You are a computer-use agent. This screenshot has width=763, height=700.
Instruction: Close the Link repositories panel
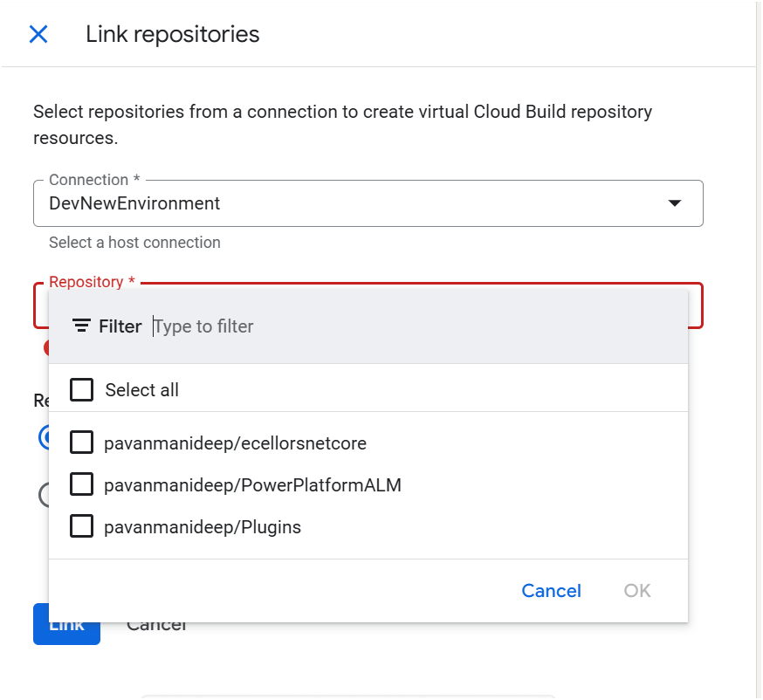click(38, 34)
